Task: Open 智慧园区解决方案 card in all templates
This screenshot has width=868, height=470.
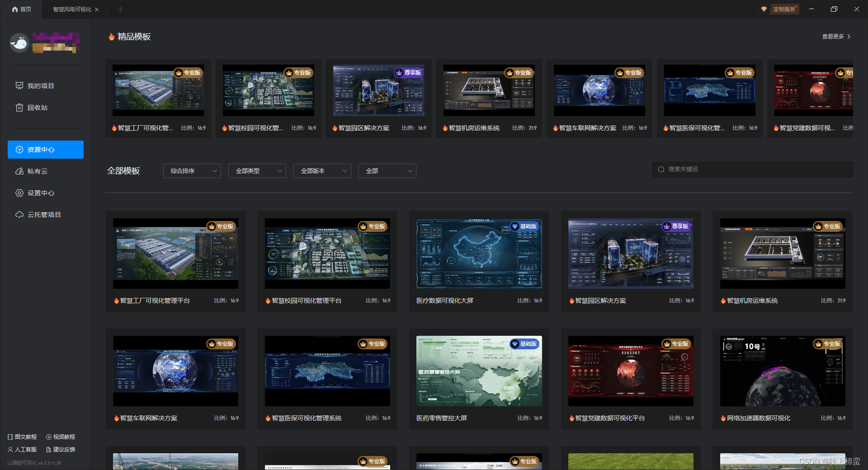Action: [631, 262]
